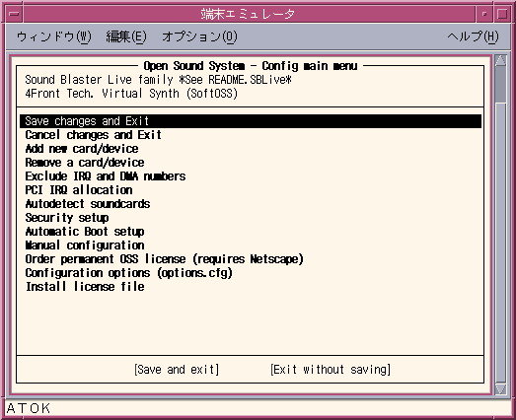Select Save changes and Exit entry

[x=251, y=121]
